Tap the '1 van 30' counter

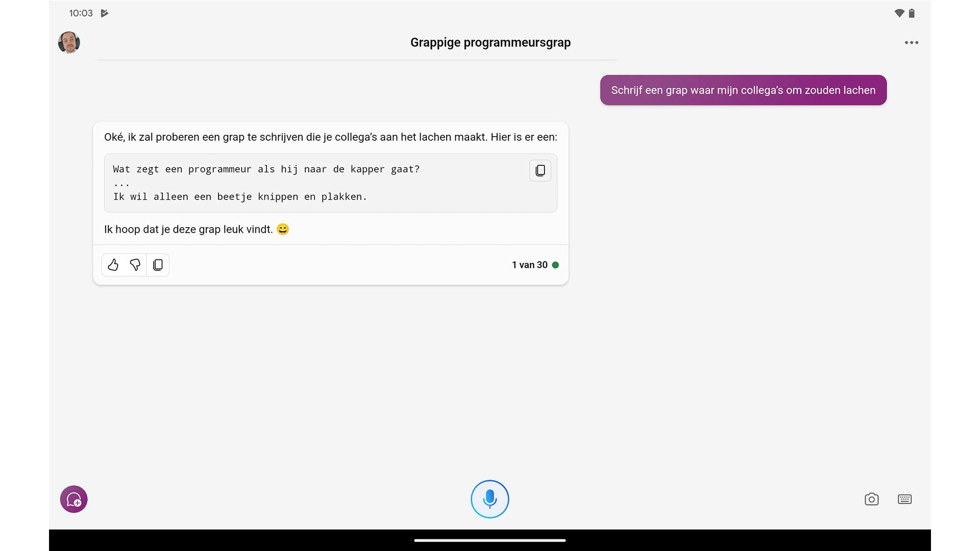point(529,265)
